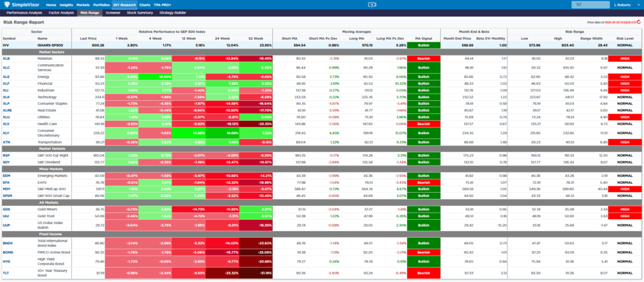Open the SDY symbol link
Viewport: 644px width, 282px height.
tap(6, 162)
